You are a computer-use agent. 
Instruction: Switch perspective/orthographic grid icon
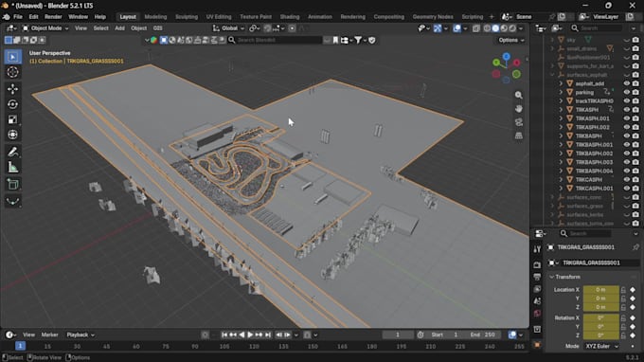pyautogui.click(x=519, y=136)
